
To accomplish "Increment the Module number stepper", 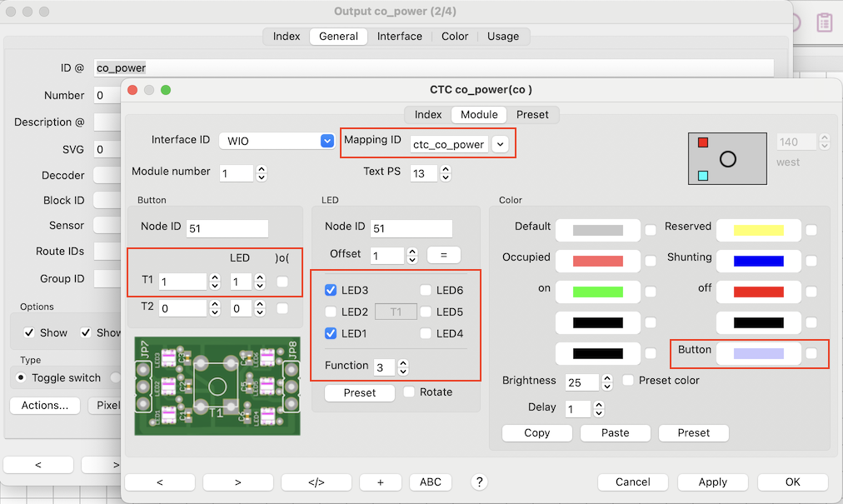I will point(262,169).
